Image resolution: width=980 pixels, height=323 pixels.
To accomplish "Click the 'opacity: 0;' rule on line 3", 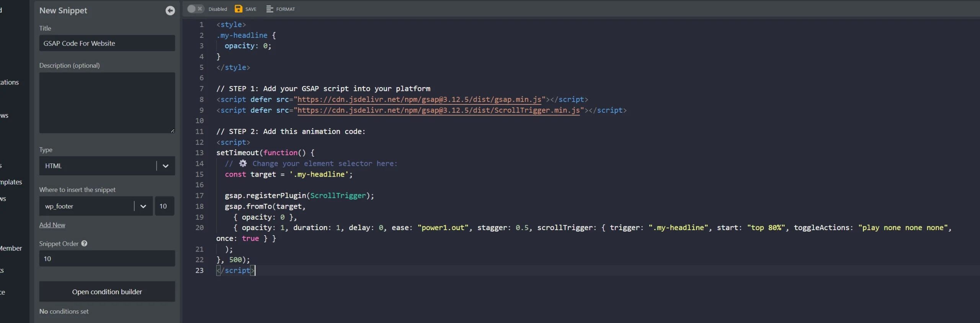I will tap(248, 46).
